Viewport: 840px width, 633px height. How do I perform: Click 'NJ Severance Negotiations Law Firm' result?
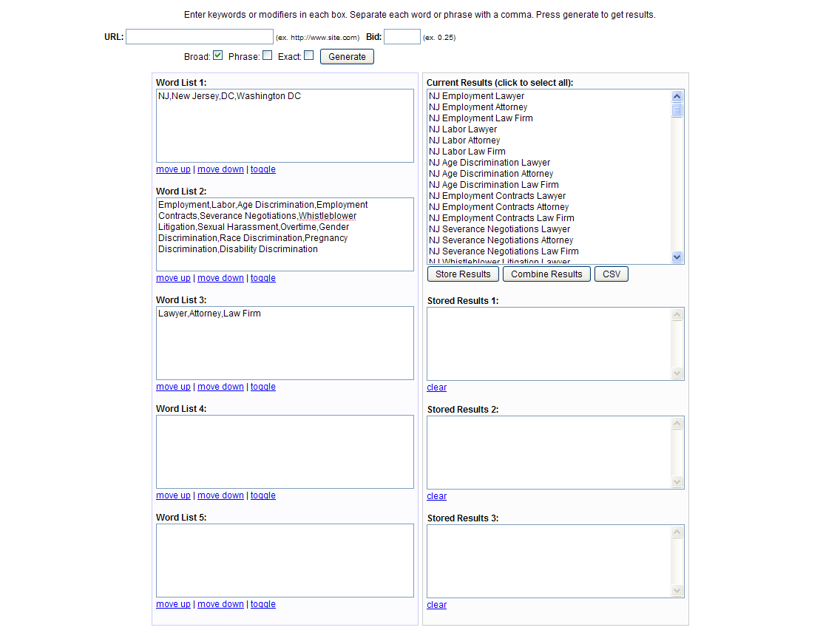tap(504, 251)
